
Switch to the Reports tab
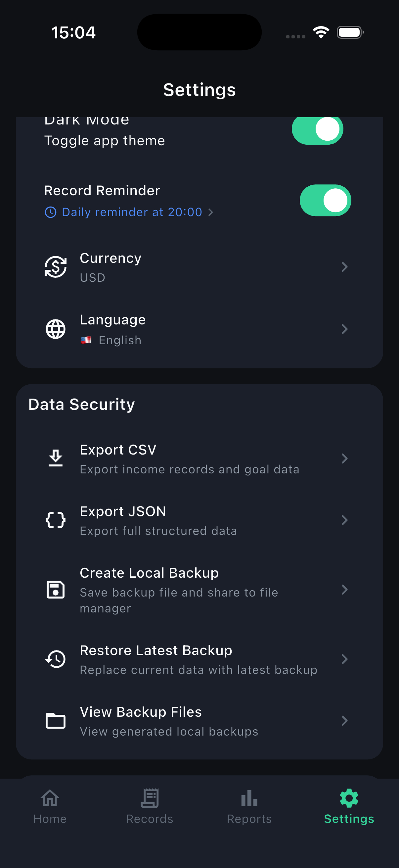tap(249, 806)
